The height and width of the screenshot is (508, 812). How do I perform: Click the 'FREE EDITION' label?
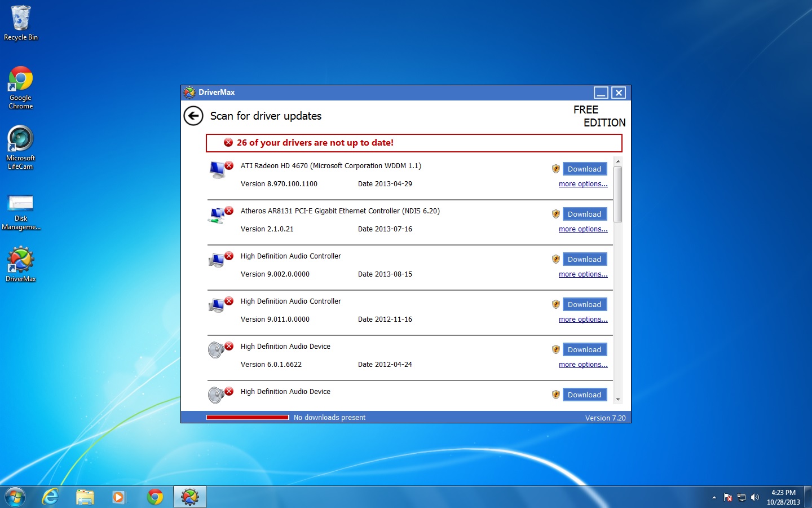point(599,116)
